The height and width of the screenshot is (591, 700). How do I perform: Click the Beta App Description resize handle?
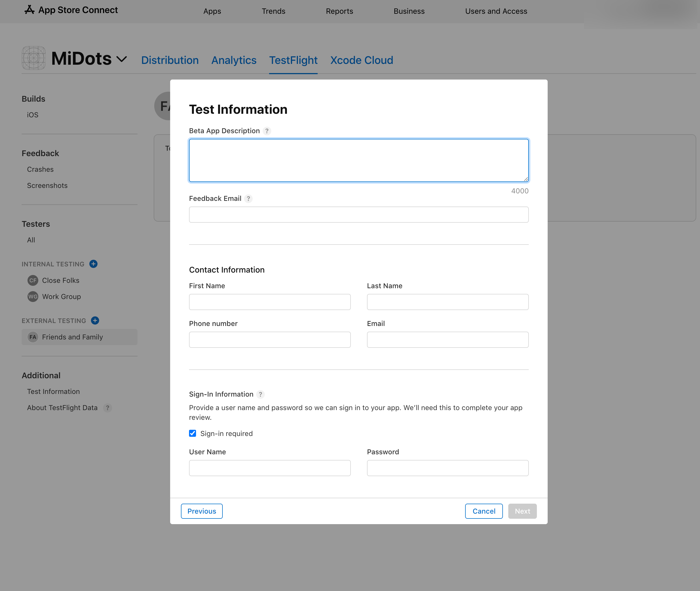[x=526, y=179]
